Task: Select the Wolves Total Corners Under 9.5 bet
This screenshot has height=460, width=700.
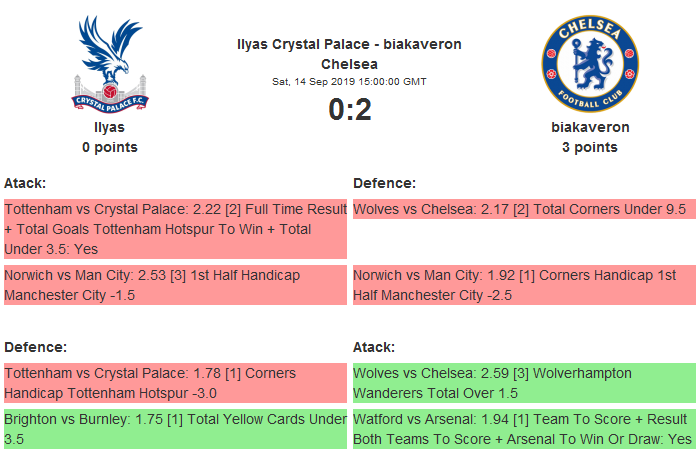Action: click(x=524, y=210)
